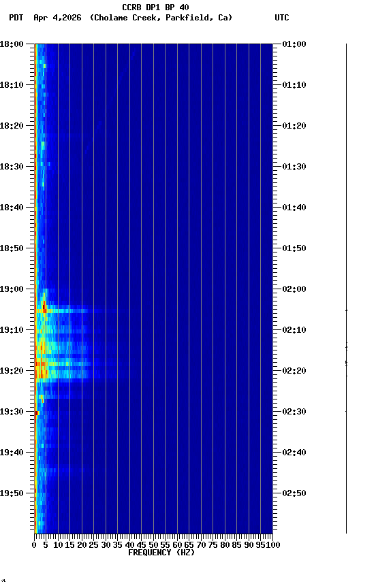Click the "01:30" UTC time label
Viewport: 376px width, 588px height.
[294, 167]
